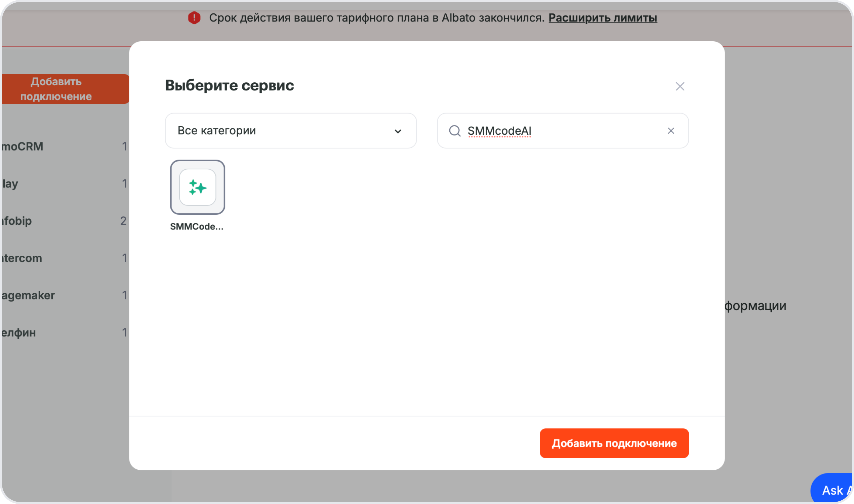
Task: Open the 'Расширить лимиты' link
Action: [x=603, y=18]
